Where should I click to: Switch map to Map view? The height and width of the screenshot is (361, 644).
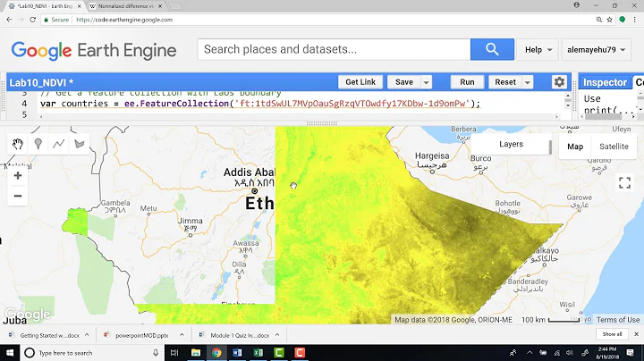575,147
